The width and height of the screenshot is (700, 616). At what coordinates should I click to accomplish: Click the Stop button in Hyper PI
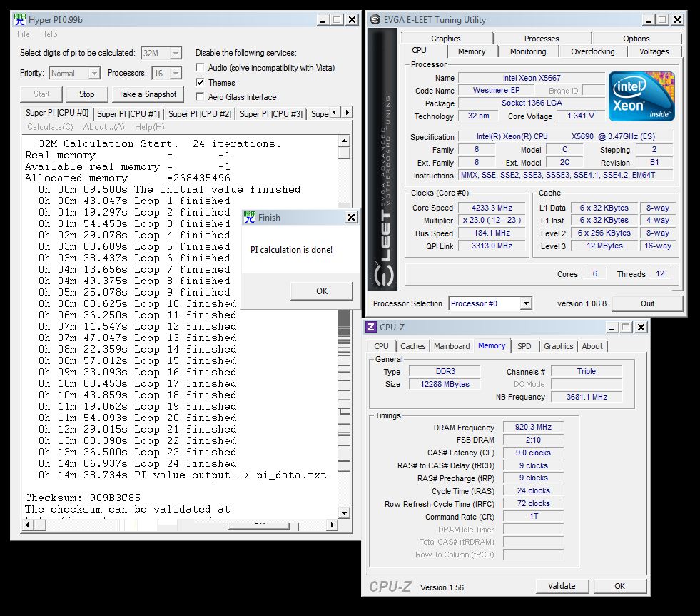[86, 94]
